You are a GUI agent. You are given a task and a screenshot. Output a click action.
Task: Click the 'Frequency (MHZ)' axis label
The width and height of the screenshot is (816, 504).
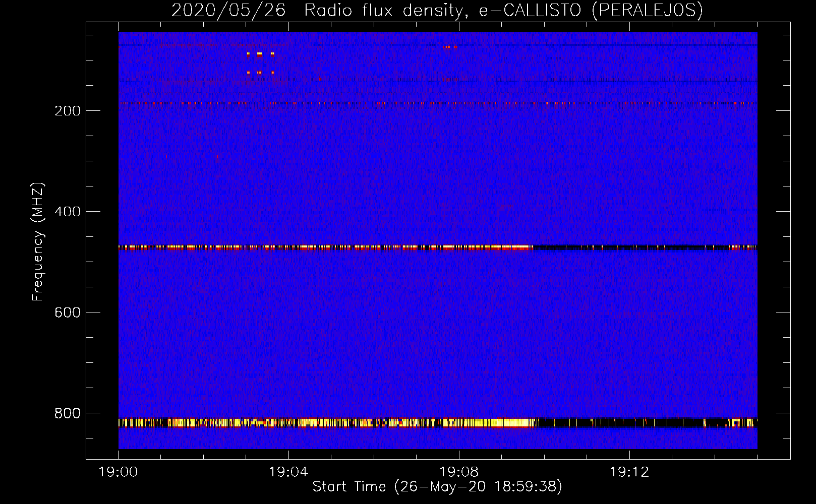38,241
